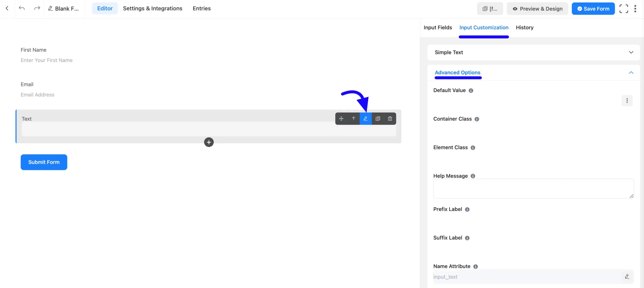Click the Name Attribute edit pencil icon
This screenshot has width=644, height=288.
click(x=627, y=276)
